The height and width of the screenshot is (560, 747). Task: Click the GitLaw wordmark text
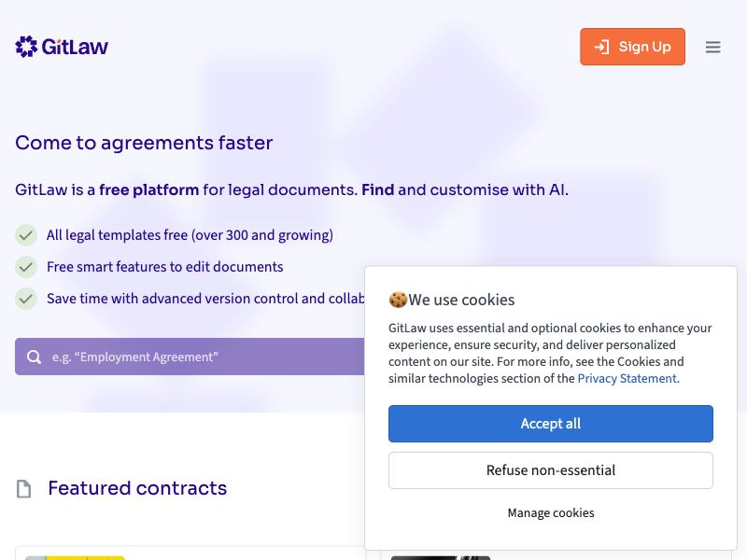point(75,47)
